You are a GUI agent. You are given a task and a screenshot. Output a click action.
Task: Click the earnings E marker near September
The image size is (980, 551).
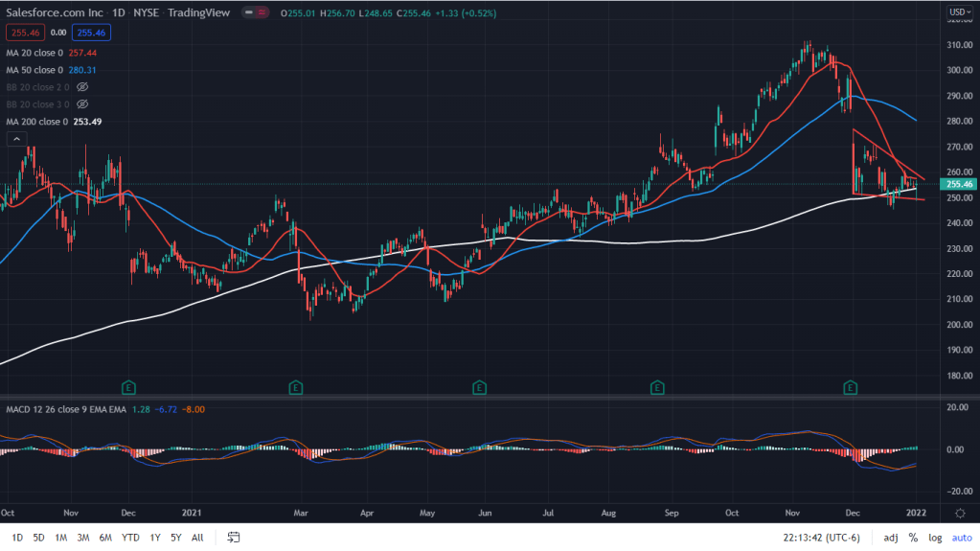click(657, 387)
